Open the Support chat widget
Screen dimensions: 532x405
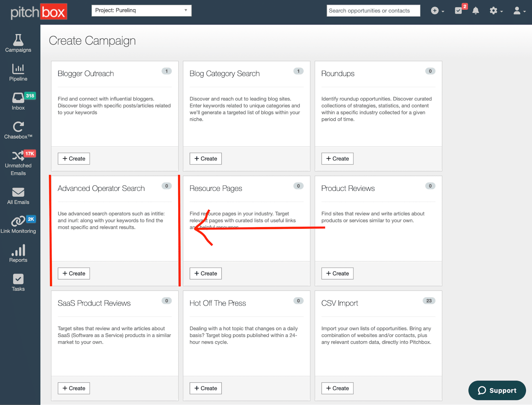coord(497,390)
